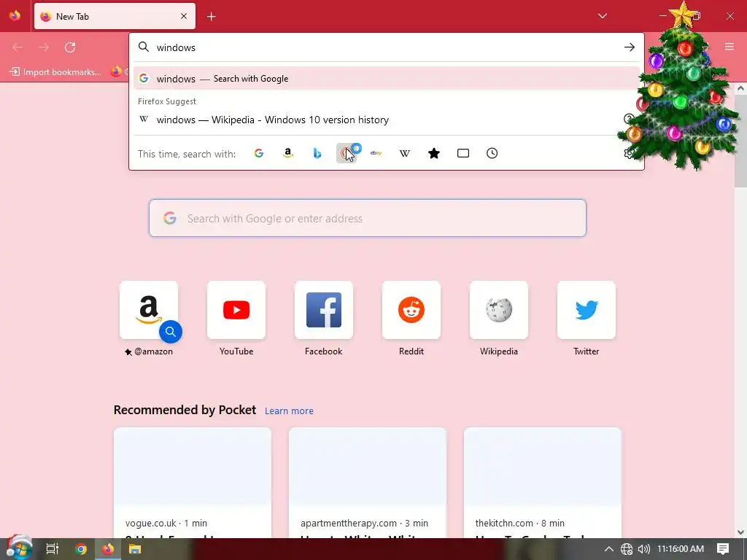Viewport: 747px width, 560px height.
Task: Select the New Tab browser tab
Action: [x=115, y=16]
